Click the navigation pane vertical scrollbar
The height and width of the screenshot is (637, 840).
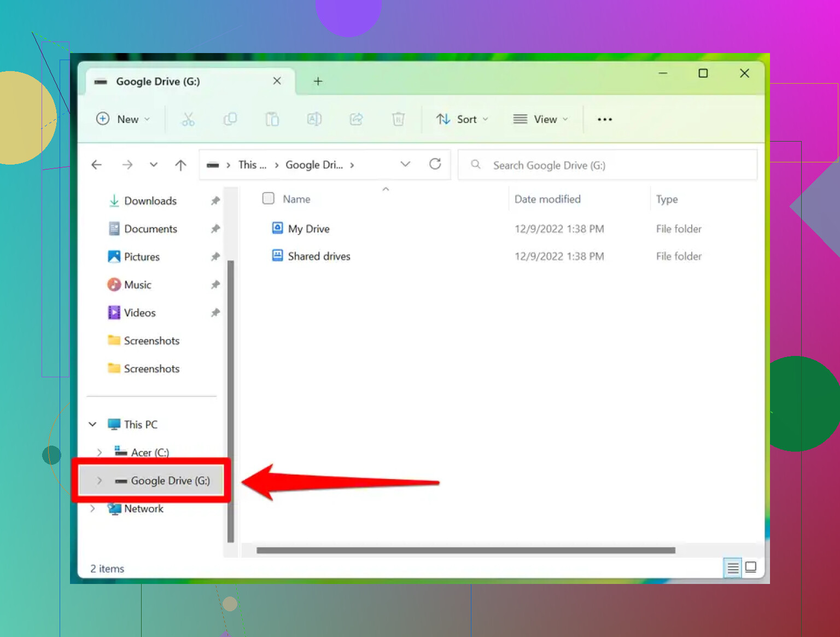coord(230,401)
